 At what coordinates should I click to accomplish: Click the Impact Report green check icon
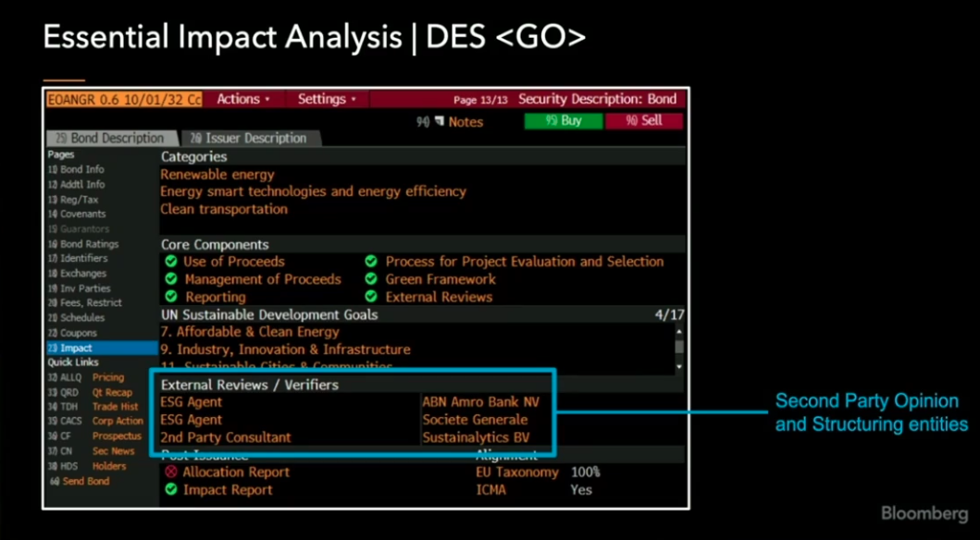tap(170, 490)
